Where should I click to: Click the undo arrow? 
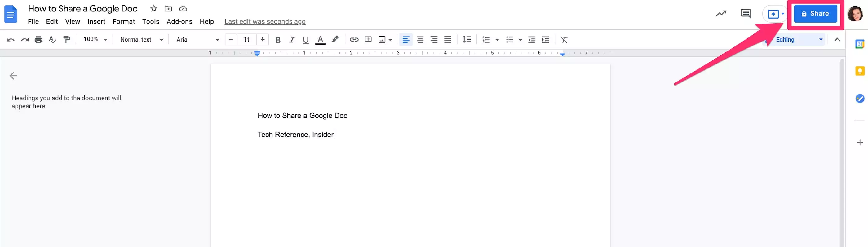coord(11,40)
